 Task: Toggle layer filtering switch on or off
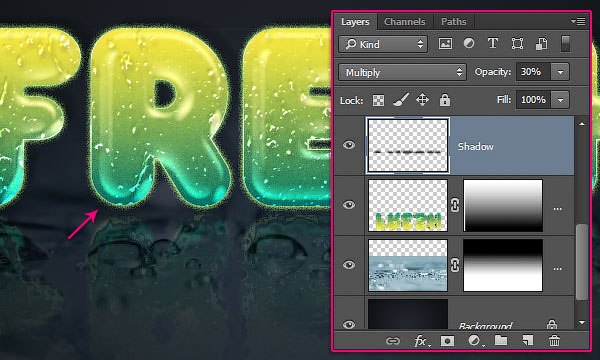(565, 44)
